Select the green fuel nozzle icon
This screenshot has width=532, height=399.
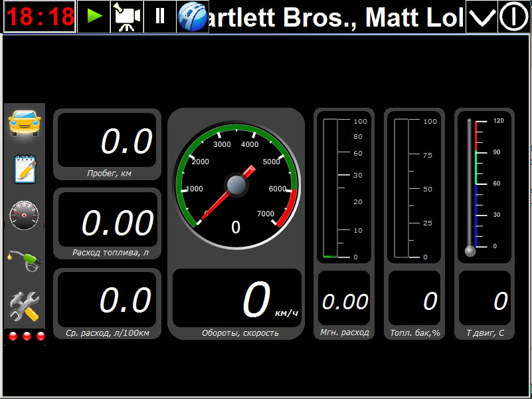(25, 260)
